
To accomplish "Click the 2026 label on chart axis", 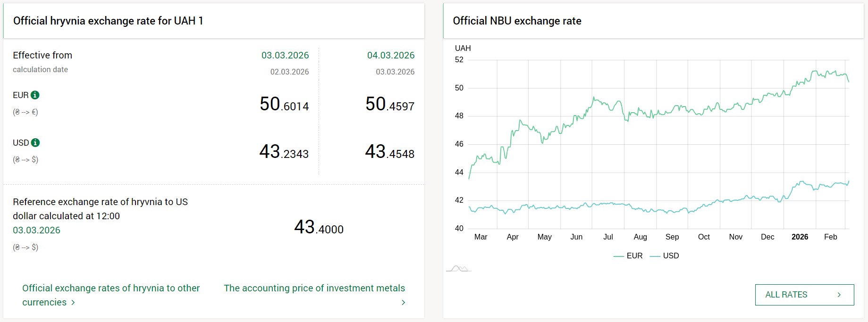I will coord(800,237).
